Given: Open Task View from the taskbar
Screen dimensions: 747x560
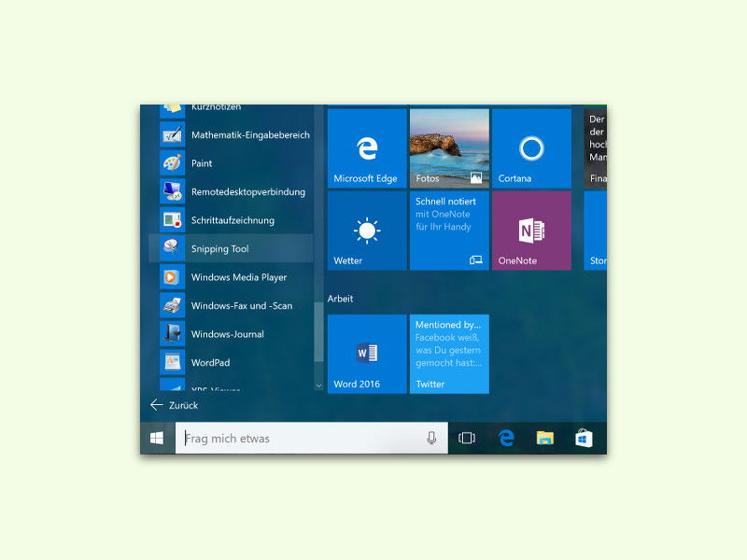Looking at the screenshot, I should [x=466, y=438].
